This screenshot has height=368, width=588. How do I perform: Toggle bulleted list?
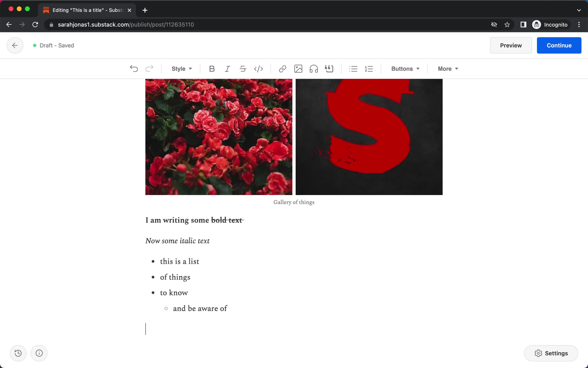point(353,69)
